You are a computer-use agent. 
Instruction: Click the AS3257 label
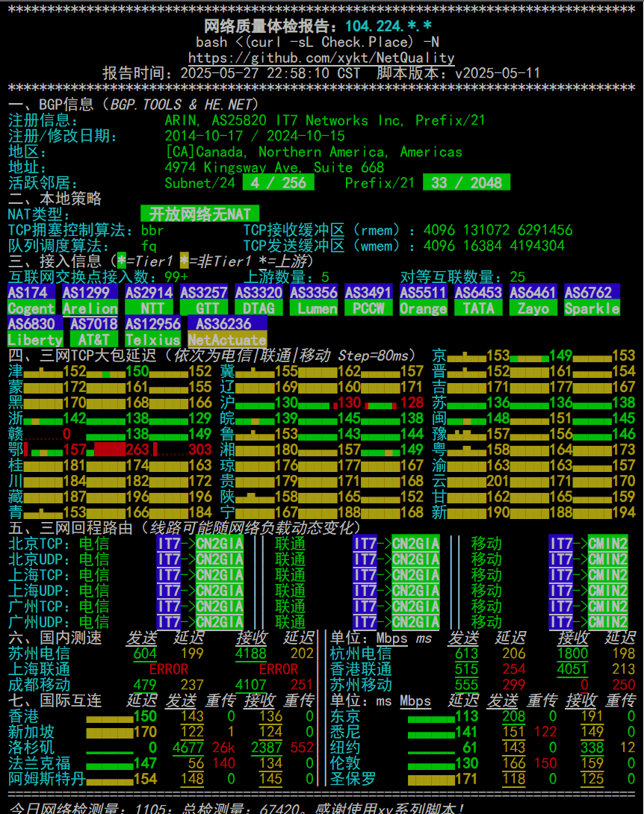(x=204, y=292)
